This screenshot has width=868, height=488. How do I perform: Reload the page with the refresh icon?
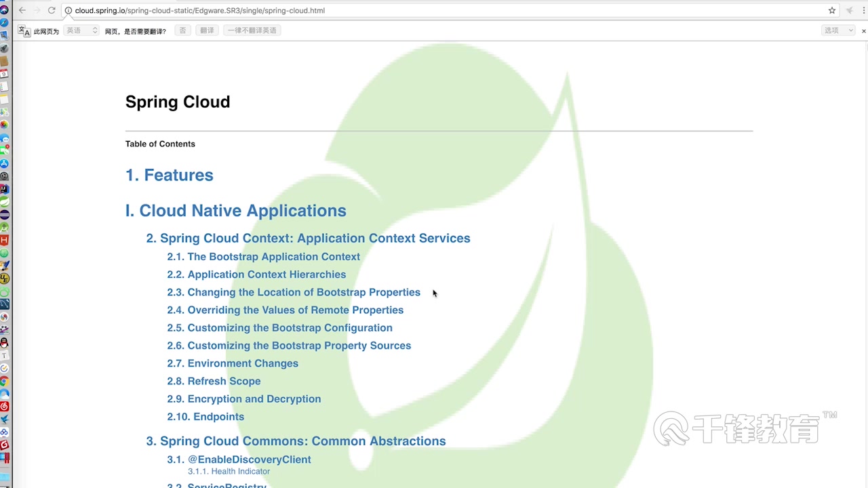pos(52,10)
